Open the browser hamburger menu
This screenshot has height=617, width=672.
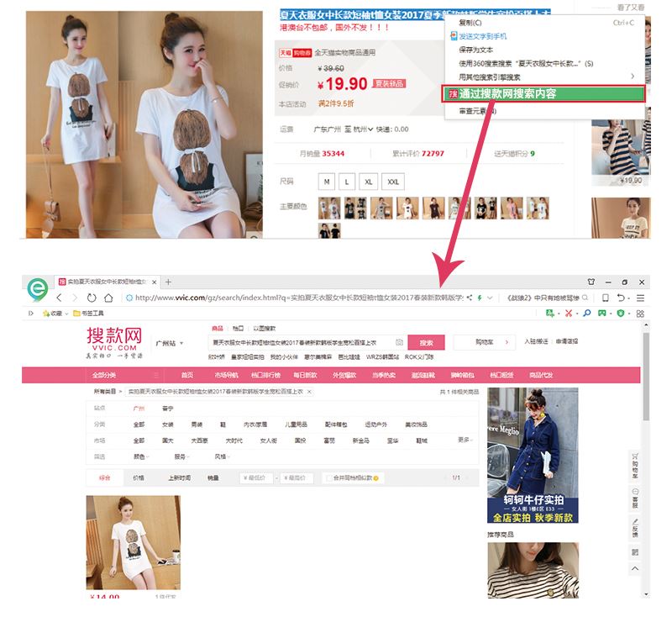pyautogui.click(x=640, y=298)
